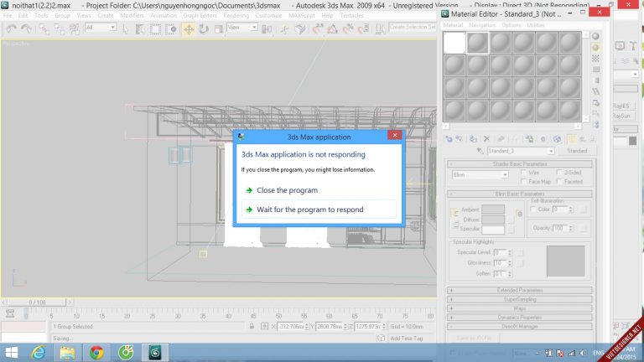This screenshot has height=362, width=644.
Task: Expand the Dynamics Properties rollout
Action: (x=520, y=318)
